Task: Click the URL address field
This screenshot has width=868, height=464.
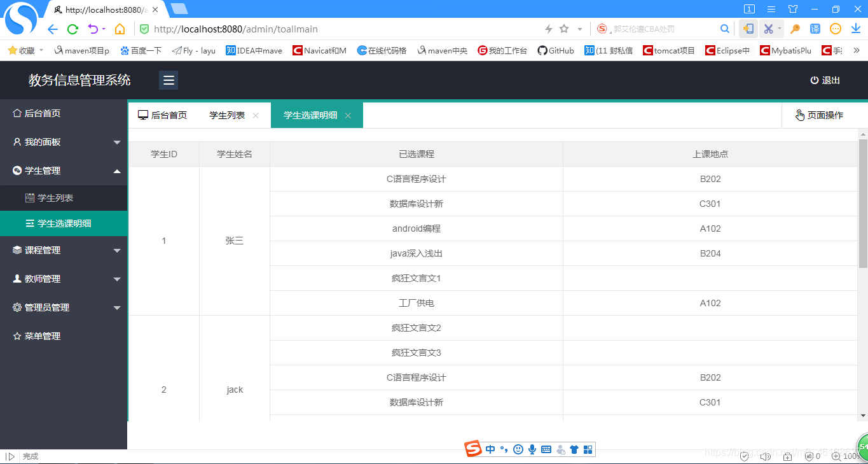Action: [343, 29]
